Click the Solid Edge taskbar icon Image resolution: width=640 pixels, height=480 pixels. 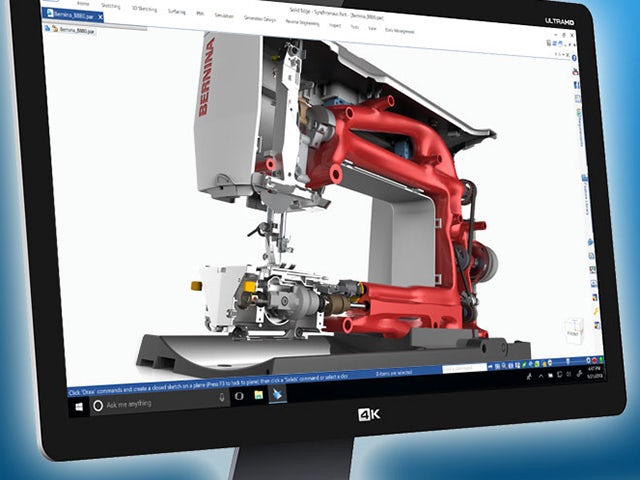(x=278, y=395)
